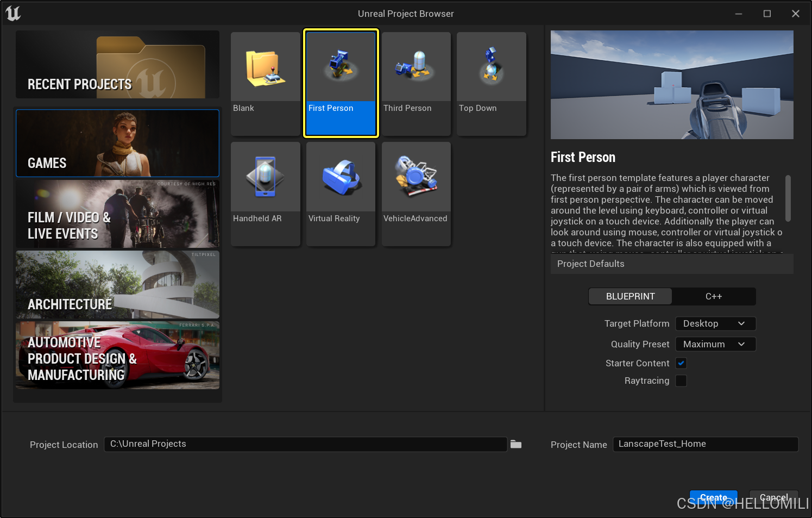Click the 'Unreal Project Browser' window title
This screenshot has height=518, width=812.
[406, 14]
